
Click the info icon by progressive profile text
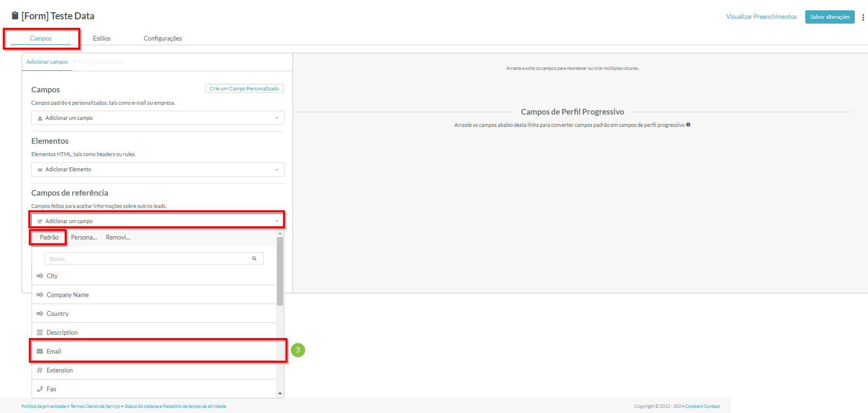tap(688, 125)
